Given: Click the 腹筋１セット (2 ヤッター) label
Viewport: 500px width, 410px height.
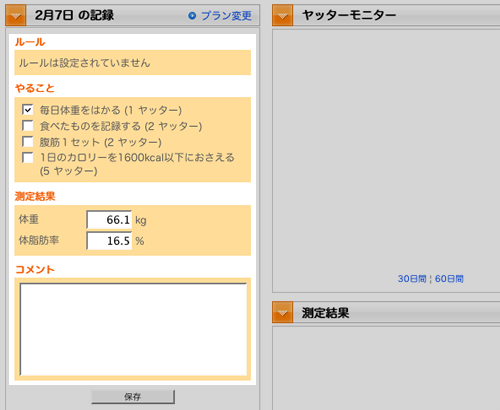Looking at the screenshot, I should point(101,142).
